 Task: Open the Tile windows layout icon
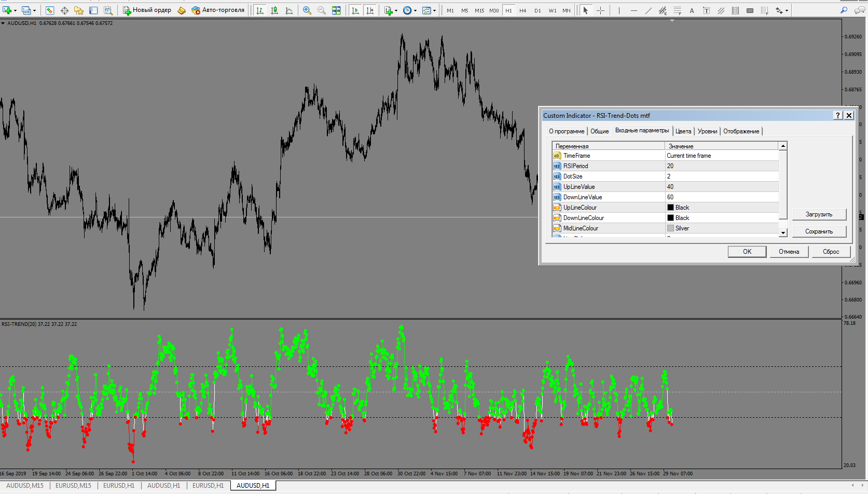(336, 10)
